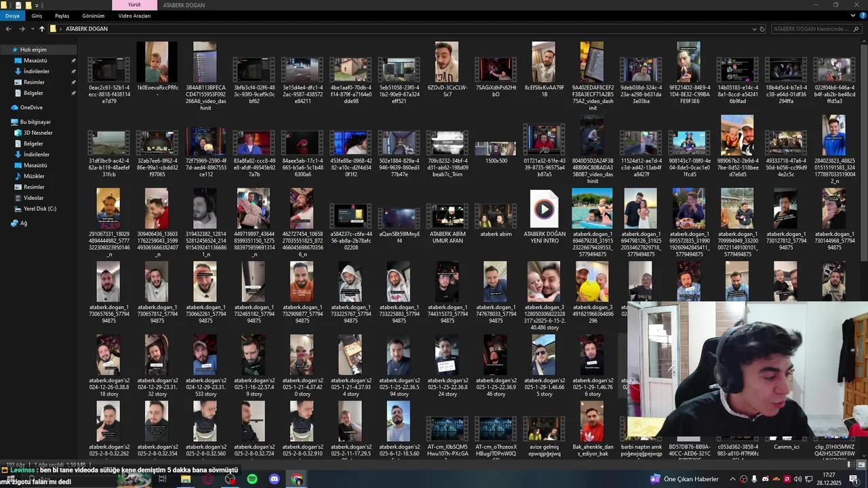Select the barbi naptın amk file
Viewport: 868px width, 488px height.
(x=640, y=448)
